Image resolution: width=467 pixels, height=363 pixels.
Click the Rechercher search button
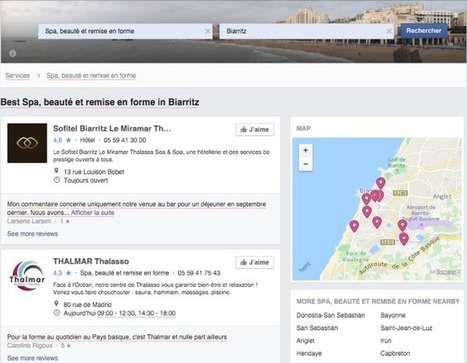click(x=424, y=31)
